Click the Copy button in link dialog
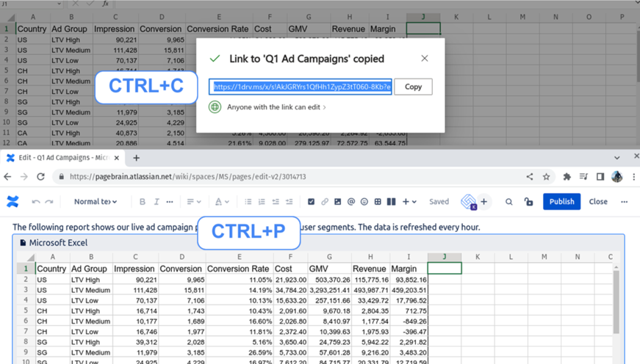 pyautogui.click(x=413, y=87)
